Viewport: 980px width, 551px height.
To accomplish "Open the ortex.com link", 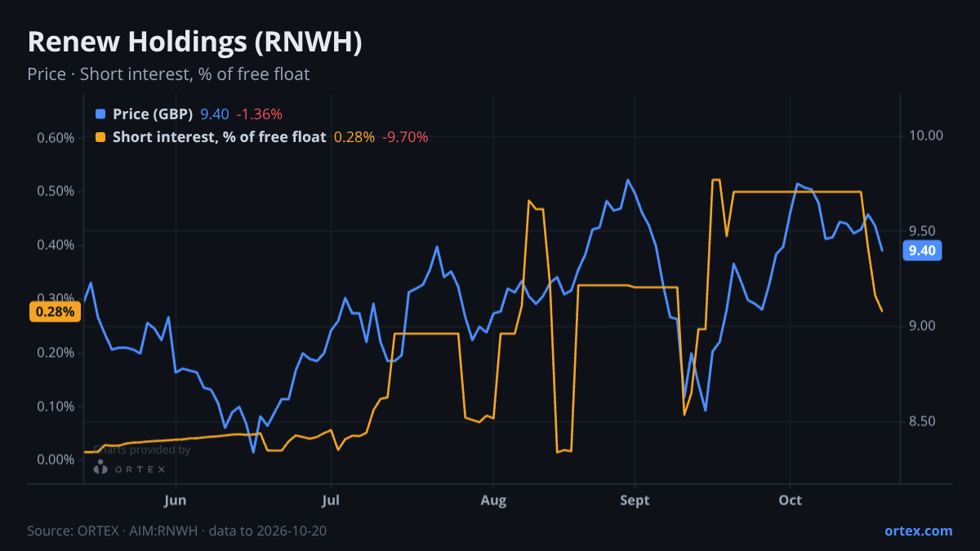I will tap(918, 531).
